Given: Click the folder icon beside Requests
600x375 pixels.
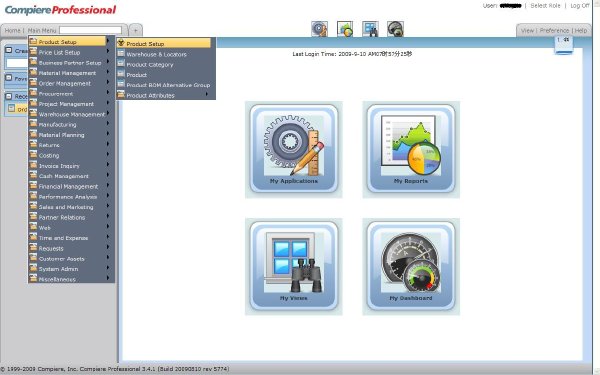Looking at the screenshot, I should click(33, 248).
